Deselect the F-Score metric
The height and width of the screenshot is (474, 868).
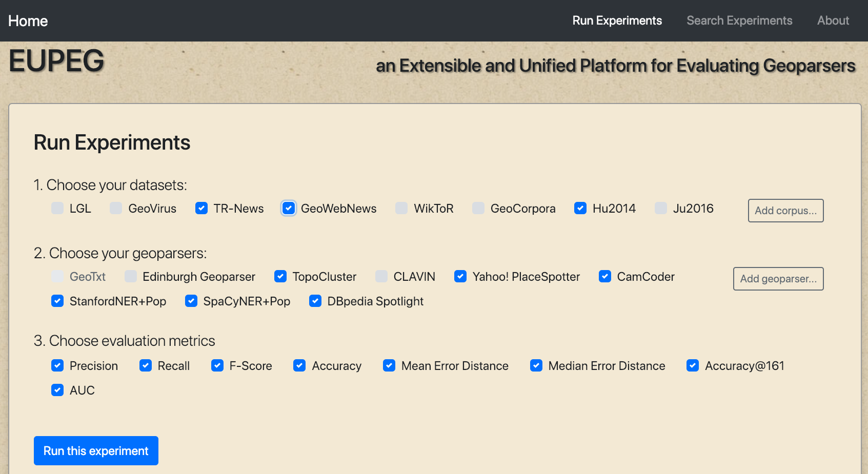(217, 366)
